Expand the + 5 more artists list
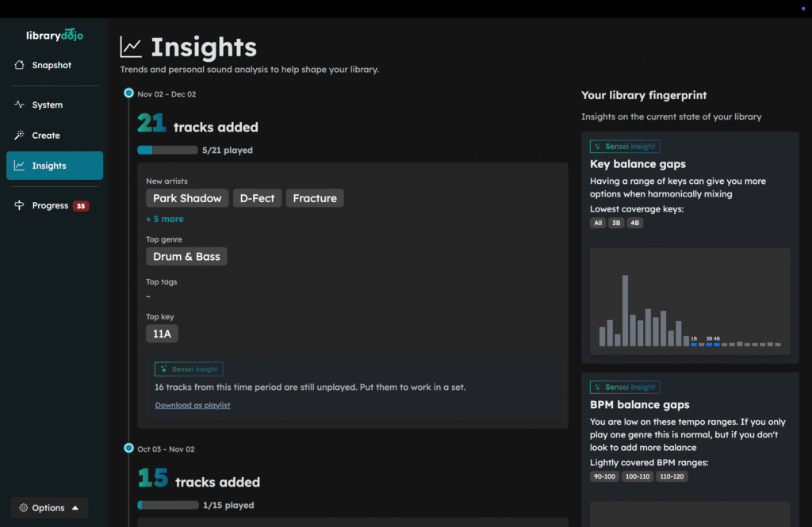The width and height of the screenshot is (812, 527). [x=165, y=218]
